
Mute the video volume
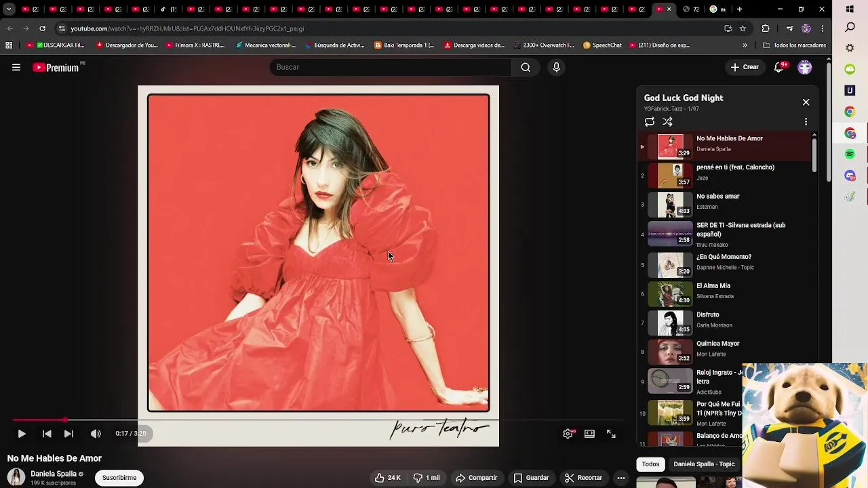pyautogui.click(x=96, y=434)
